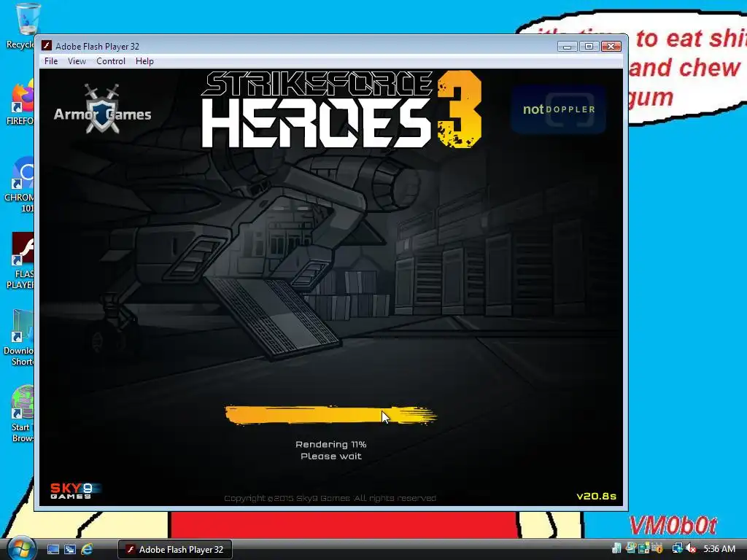The width and height of the screenshot is (747, 560).
Task: Click Show Desktop in quick launch
Action: [53, 550]
